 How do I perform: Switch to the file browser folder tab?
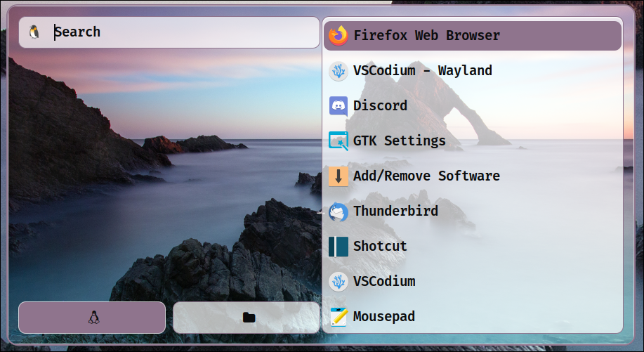(246, 318)
